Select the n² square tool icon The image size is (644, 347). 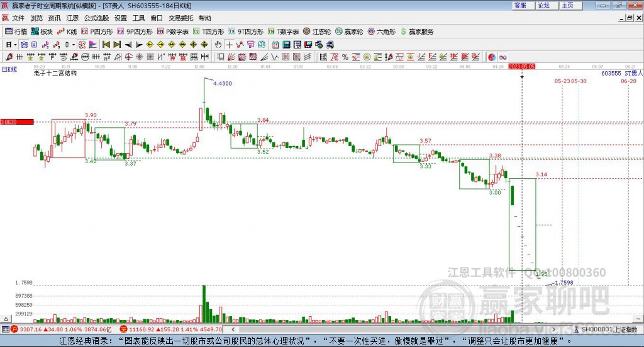tap(107, 57)
